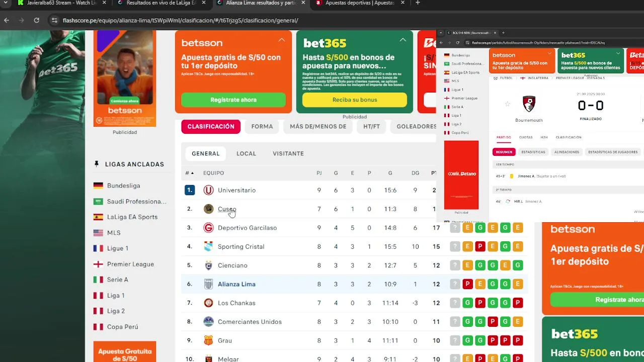The height and width of the screenshot is (362, 644).
Task: Click the substitution icon beside Hill J.
Action: tap(508, 201)
